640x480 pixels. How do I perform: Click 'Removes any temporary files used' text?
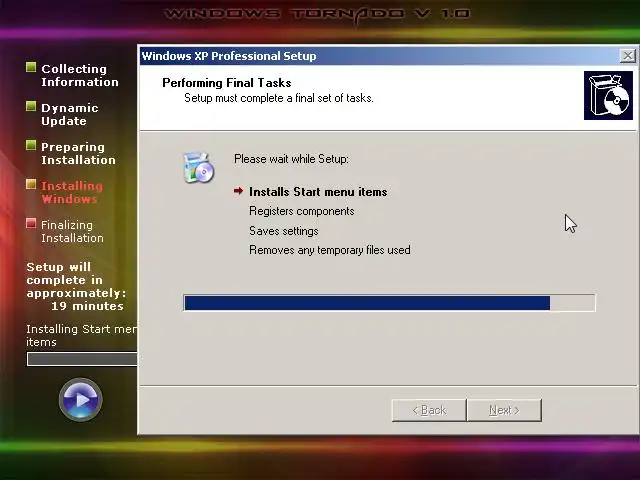tap(330, 250)
